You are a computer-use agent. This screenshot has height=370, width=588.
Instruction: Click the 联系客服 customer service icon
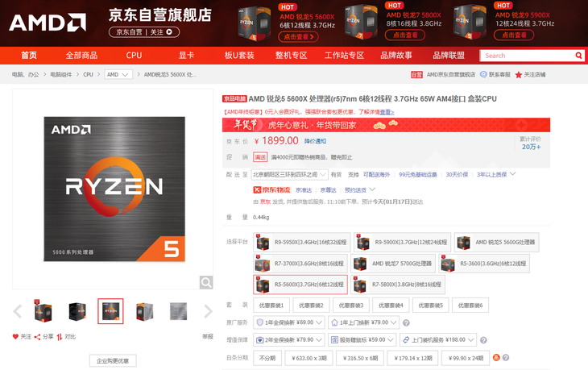[x=483, y=74]
